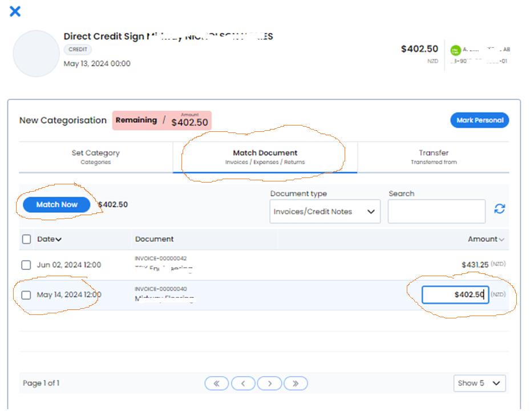Go to the previous page arrow
Screen dimensions: 530x420
[x=243, y=383]
